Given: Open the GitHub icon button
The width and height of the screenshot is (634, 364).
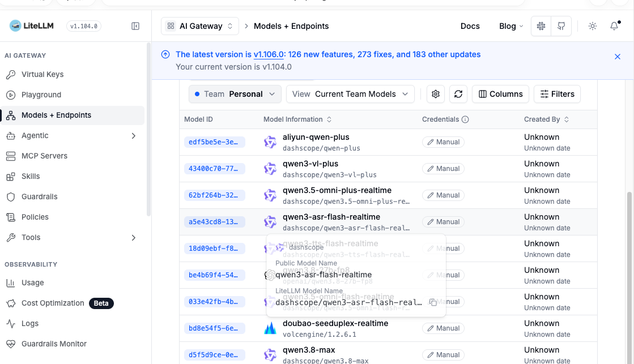Looking at the screenshot, I should [x=561, y=26].
